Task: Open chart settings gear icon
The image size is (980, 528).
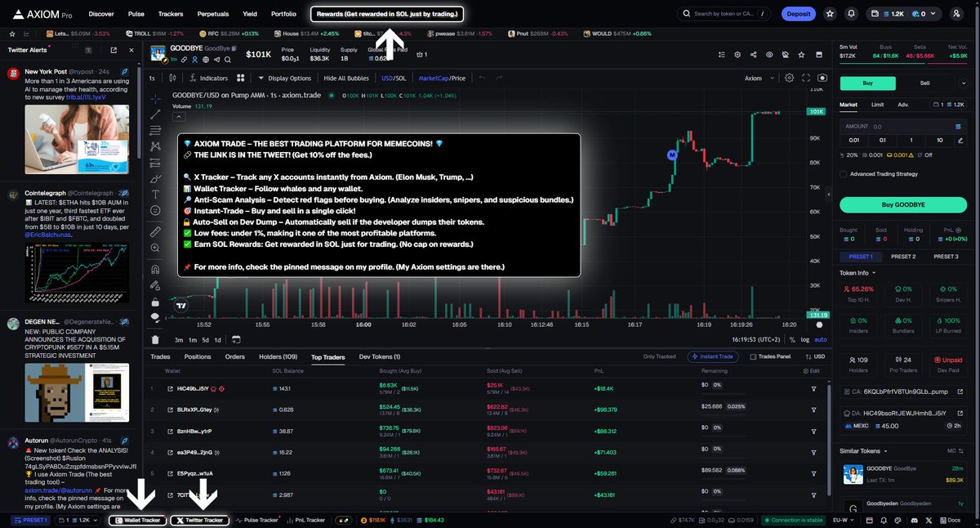Action: tap(789, 78)
